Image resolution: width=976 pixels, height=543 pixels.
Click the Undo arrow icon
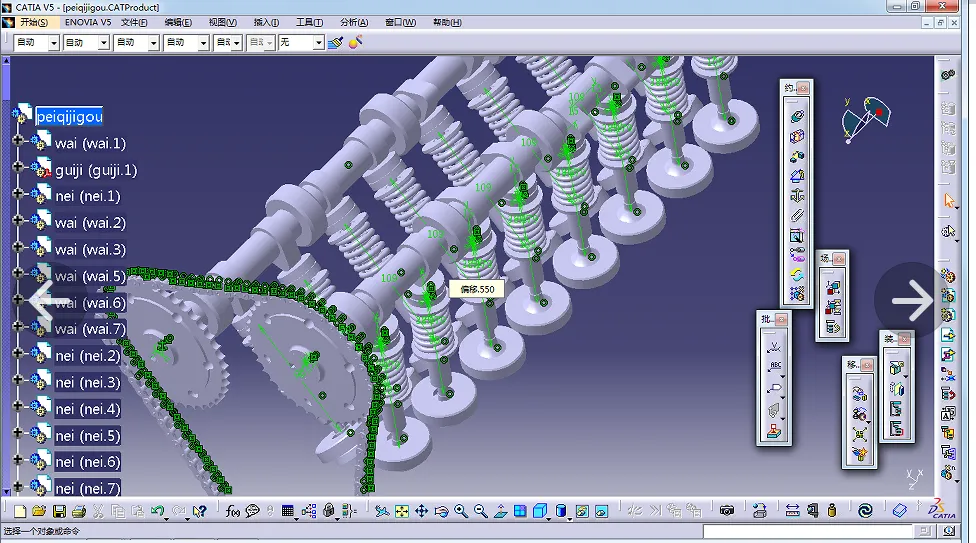pos(157,511)
